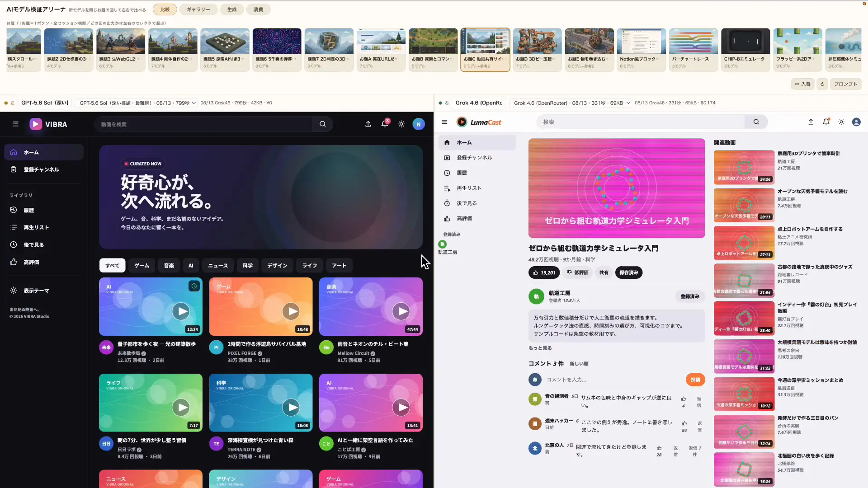The width and height of the screenshot is (868, 488).
Task: Select task thumbnail CHIP-8エミュレータ
Action: click(745, 49)
